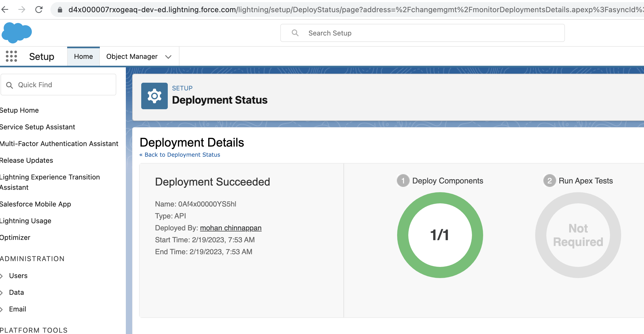Click the Not Required progress ring
This screenshot has width=644, height=334.
click(578, 235)
